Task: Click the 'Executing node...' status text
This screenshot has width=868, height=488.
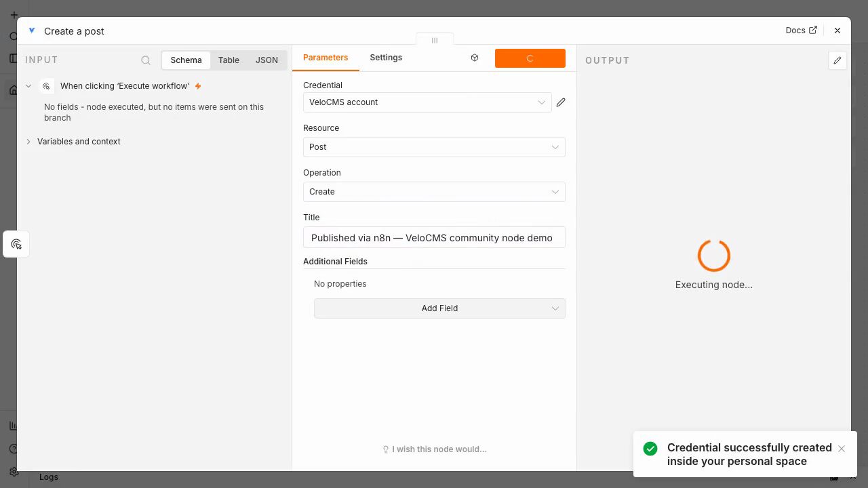Action: point(714,285)
